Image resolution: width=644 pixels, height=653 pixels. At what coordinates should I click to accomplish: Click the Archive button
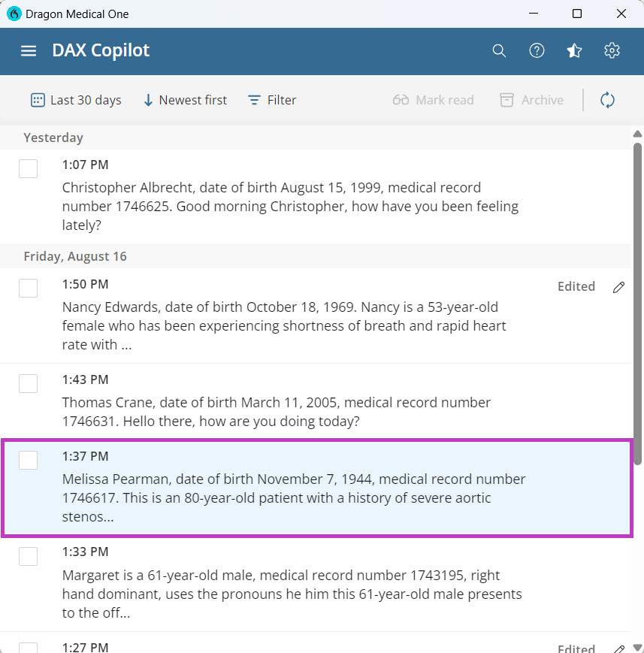click(531, 99)
